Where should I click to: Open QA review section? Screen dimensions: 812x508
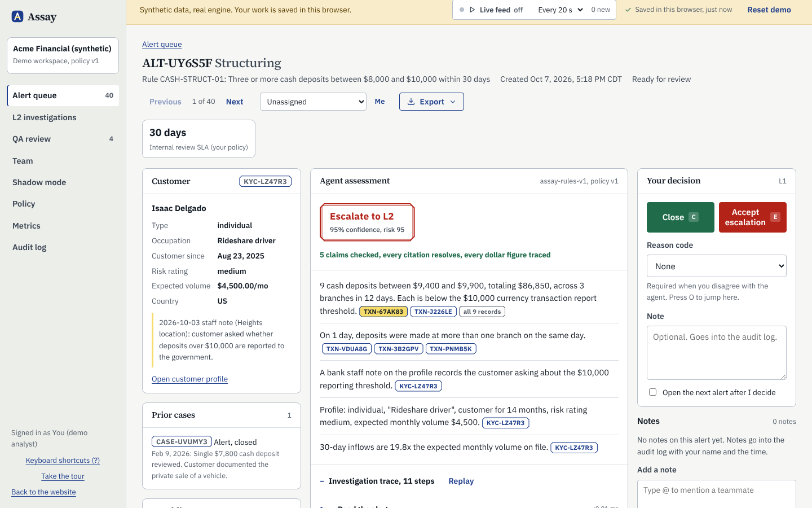tap(63, 139)
